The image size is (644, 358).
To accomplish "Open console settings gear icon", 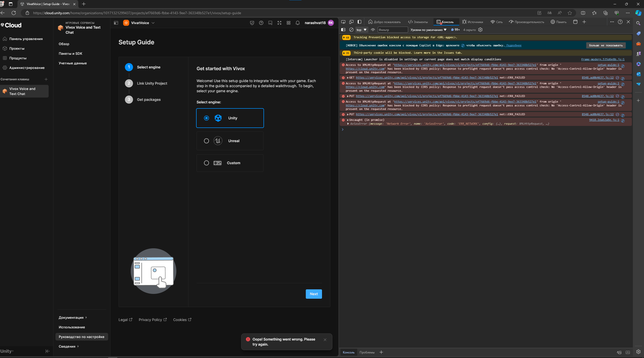I will [480, 30].
